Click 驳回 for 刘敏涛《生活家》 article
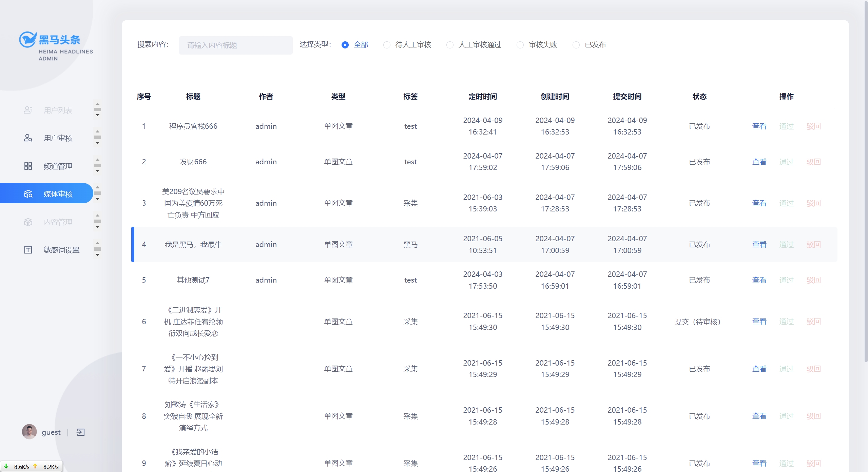Viewport: 868px width, 472px height. (x=813, y=416)
